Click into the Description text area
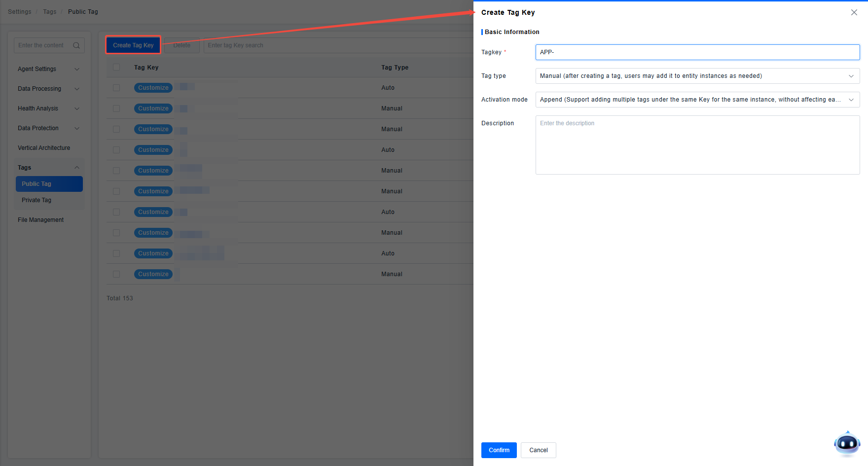Image resolution: width=868 pixels, height=466 pixels. 697,145
